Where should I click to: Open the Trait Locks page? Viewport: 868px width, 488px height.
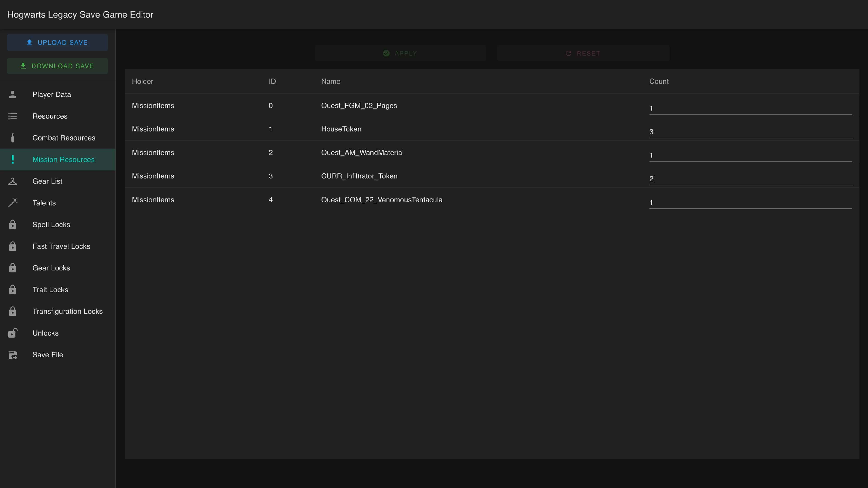coord(58,290)
